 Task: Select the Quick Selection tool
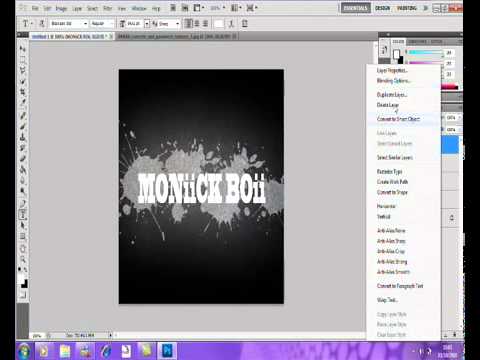pos(22,81)
